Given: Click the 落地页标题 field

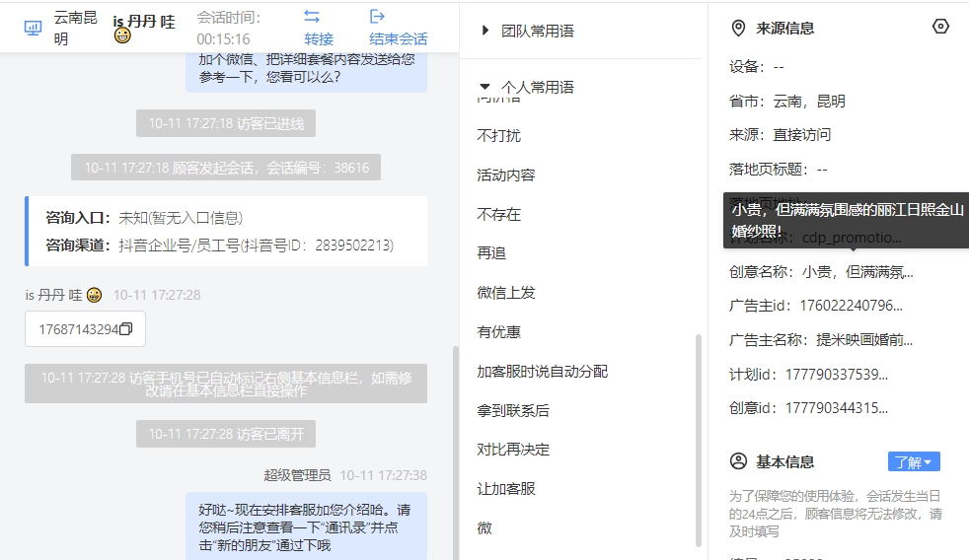Looking at the screenshot, I should click(778, 170).
